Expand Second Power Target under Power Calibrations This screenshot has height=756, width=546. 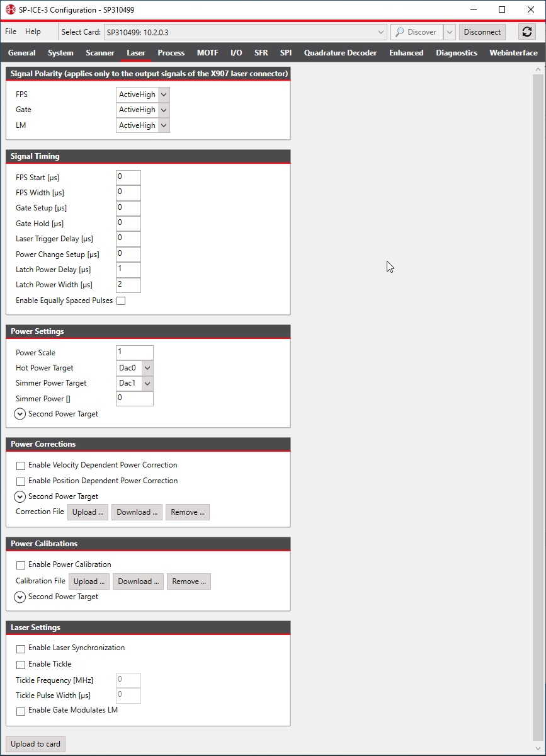20,597
